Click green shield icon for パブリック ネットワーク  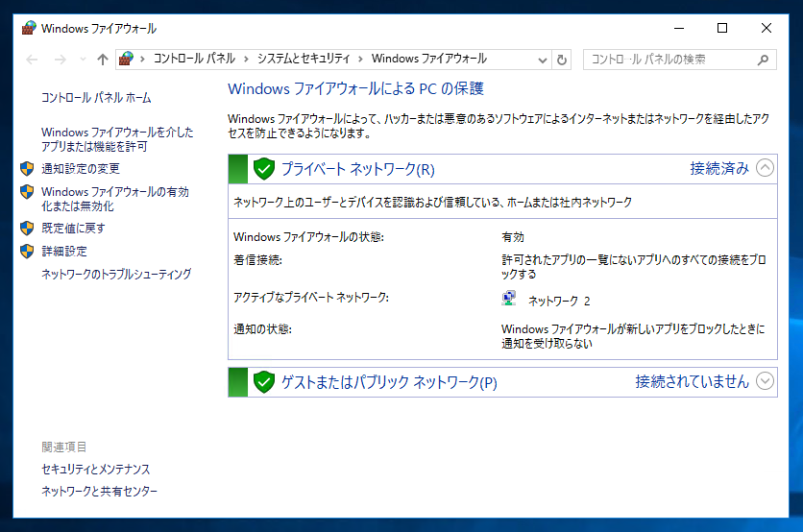264,382
